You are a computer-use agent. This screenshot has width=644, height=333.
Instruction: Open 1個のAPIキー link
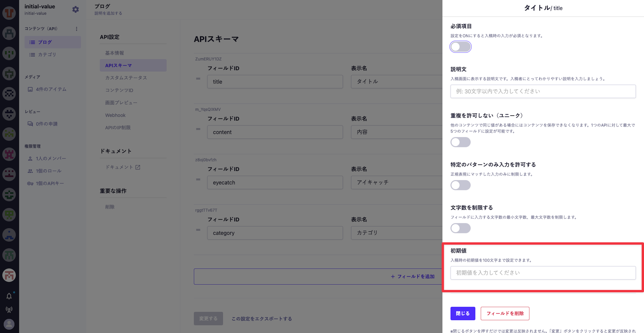coord(50,184)
